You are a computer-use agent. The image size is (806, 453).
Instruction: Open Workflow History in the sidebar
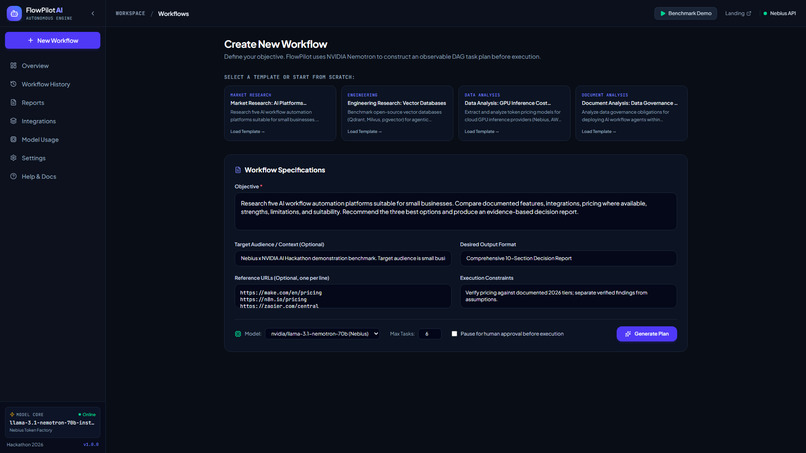[x=52, y=84]
